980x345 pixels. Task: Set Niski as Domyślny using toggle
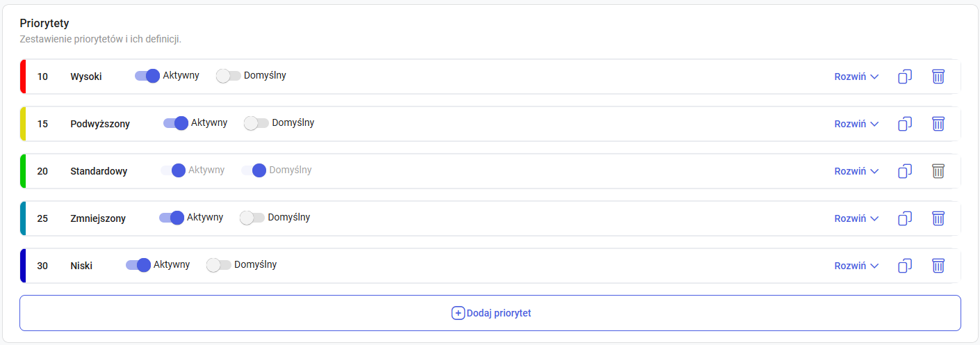pos(219,265)
